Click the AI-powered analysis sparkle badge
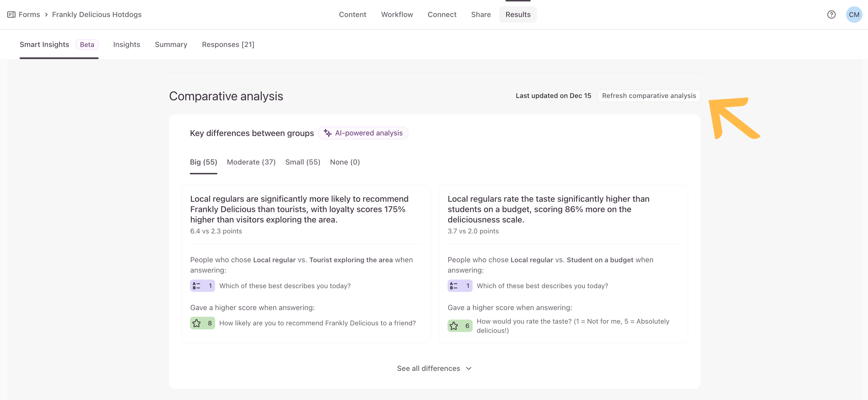Image resolution: width=868 pixels, height=400 pixels. 363,133
